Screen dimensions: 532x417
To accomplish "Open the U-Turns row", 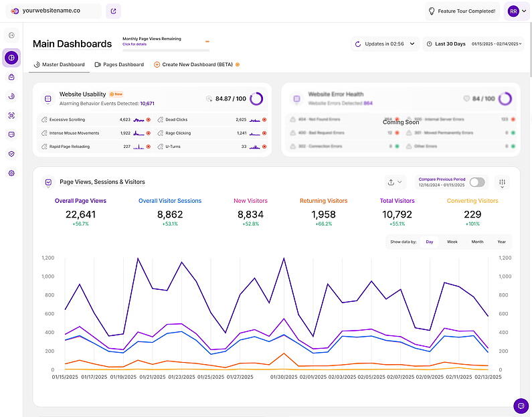I will point(212,147).
